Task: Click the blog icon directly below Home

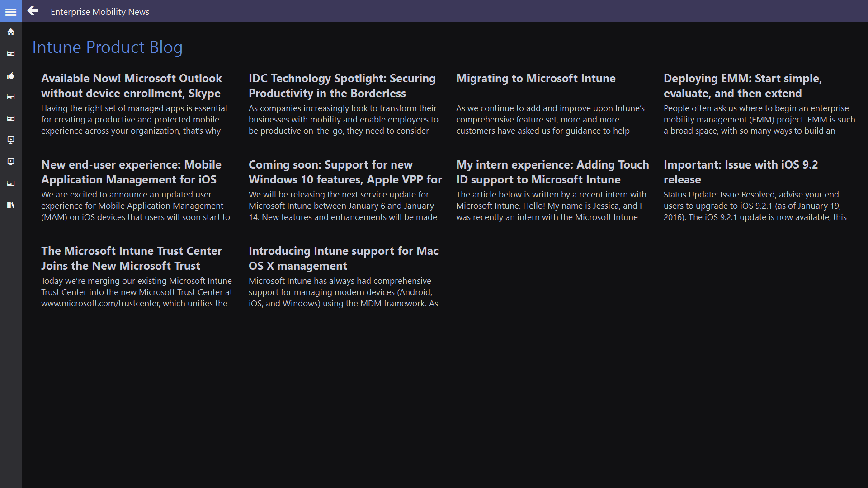Action: 11,54
